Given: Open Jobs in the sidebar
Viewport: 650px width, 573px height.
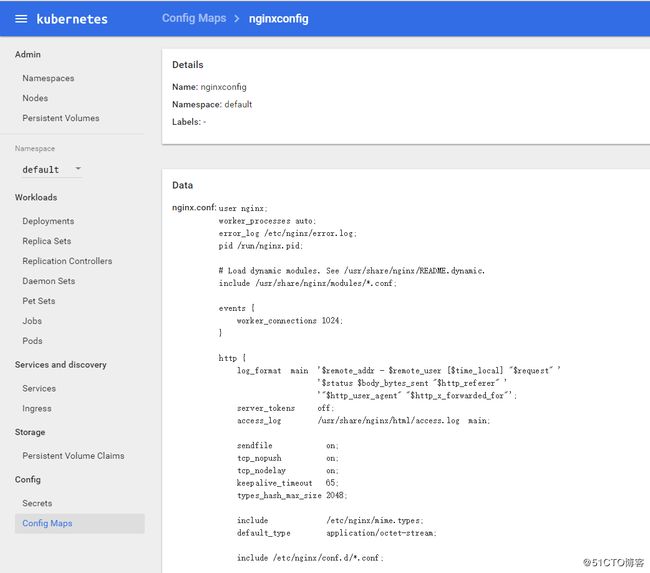Looking at the screenshot, I should pos(32,320).
